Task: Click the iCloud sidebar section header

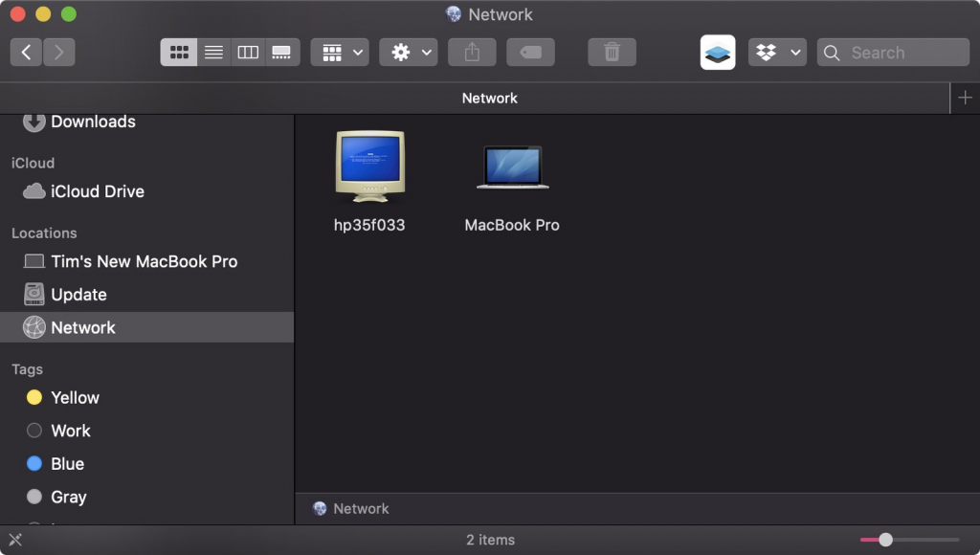Action: (33, 163)
